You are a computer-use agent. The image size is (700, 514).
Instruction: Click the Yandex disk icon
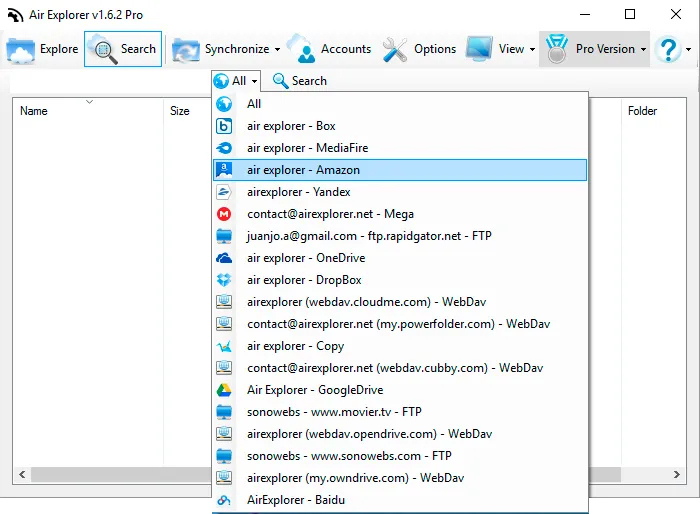tap(224, 192)
